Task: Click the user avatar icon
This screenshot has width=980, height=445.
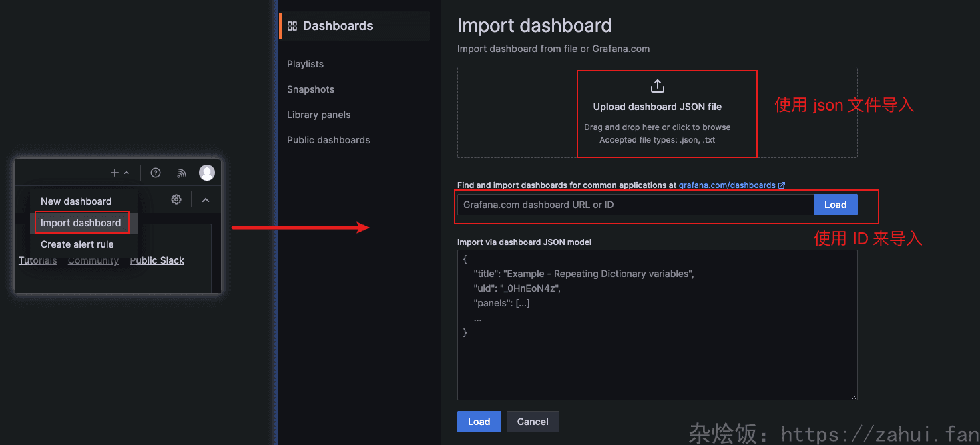Action: click(207, 173)
